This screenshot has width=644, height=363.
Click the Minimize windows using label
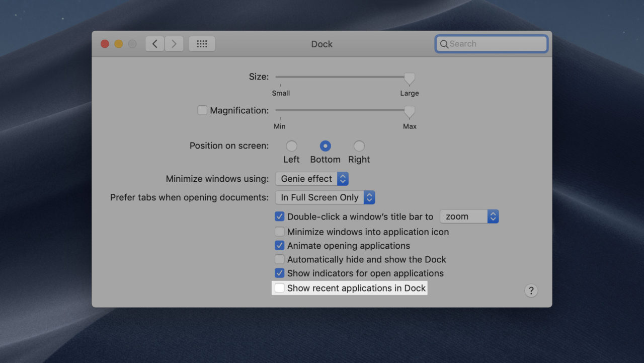[217, 179]
